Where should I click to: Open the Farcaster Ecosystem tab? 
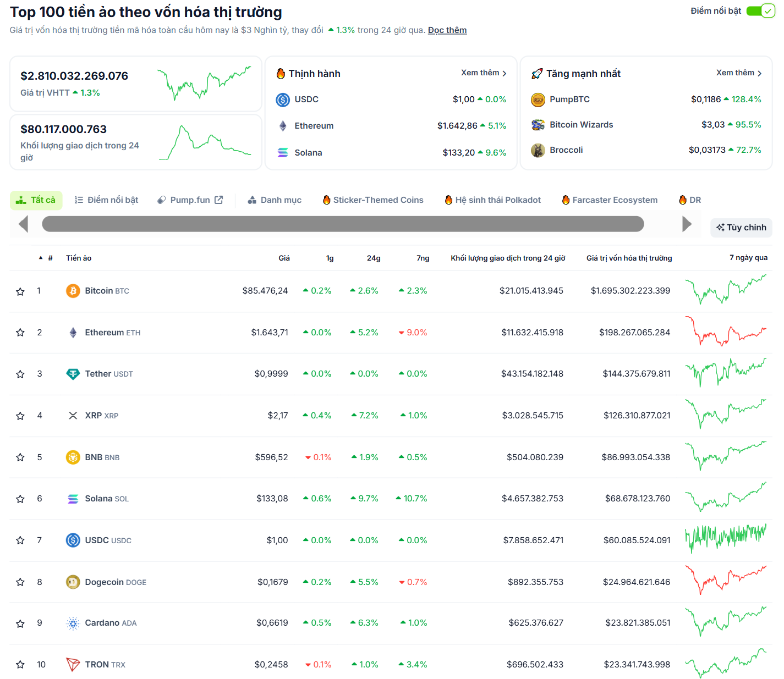point(610,200)
